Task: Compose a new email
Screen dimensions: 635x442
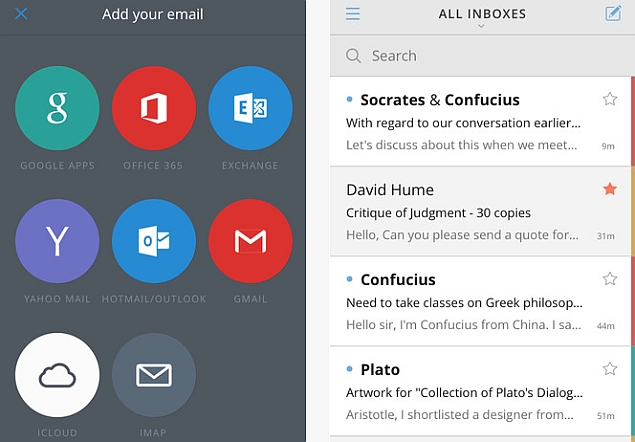Action: pyautogui.click(x=613, y=13)
